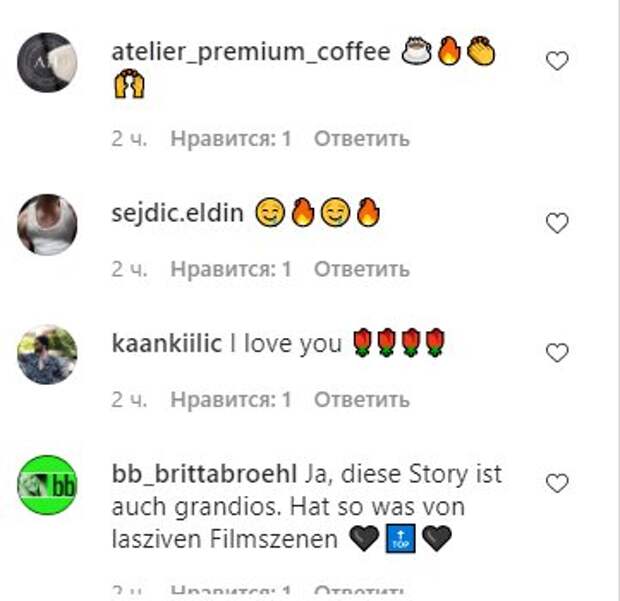The image size is (620, 601).
Task: Go to kaankiilic's profile via username
Action: point(166,343)
